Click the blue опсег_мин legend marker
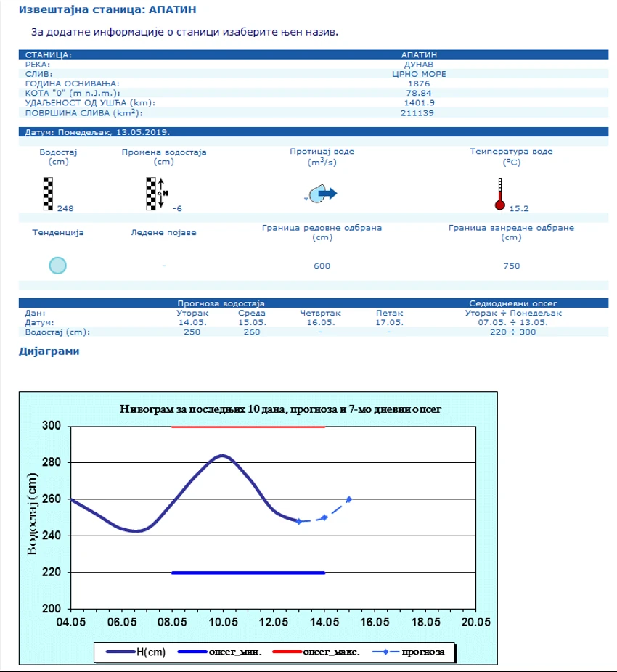617x672 pixels. 192,652
